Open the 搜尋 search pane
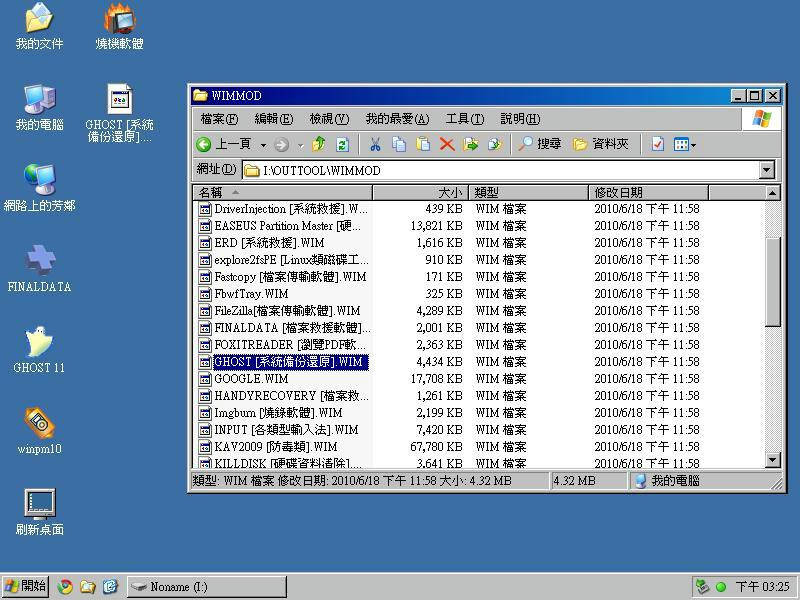The image size is (800, 600). tap(540, 144)
